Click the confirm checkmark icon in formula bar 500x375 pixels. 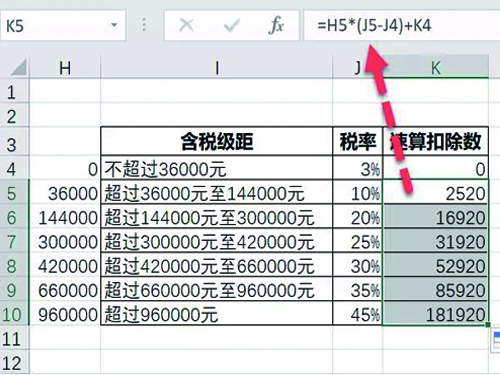point(232,26)
